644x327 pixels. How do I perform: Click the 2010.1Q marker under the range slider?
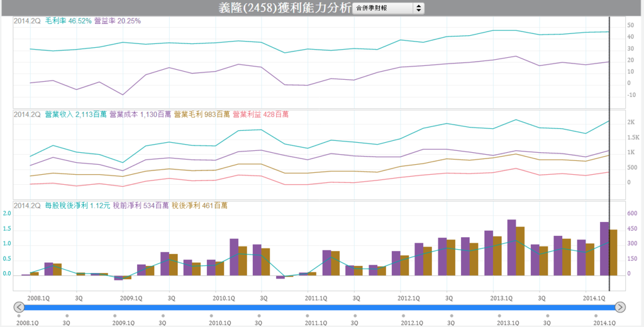(219, 323)
